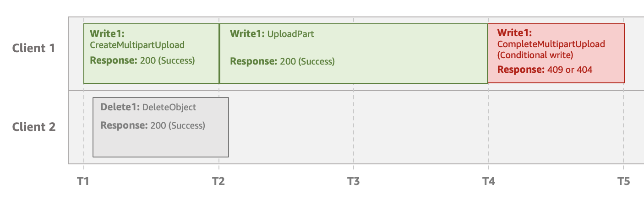Click the T3 marker on the timeline

(x=353, y=181)
